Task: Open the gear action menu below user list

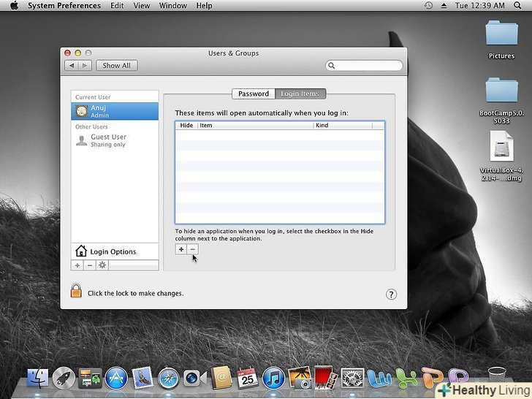Action: coord(102,265)
